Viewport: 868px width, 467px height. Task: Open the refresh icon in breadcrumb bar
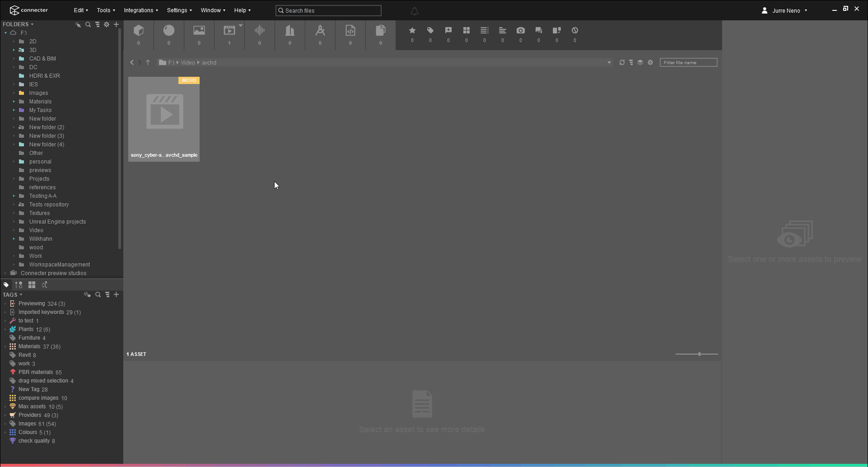pos(622,62)
